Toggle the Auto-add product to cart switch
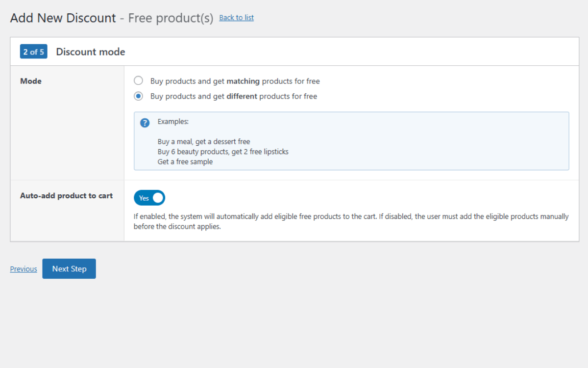The height and width of the screenshot is (368, 588). 149,198
